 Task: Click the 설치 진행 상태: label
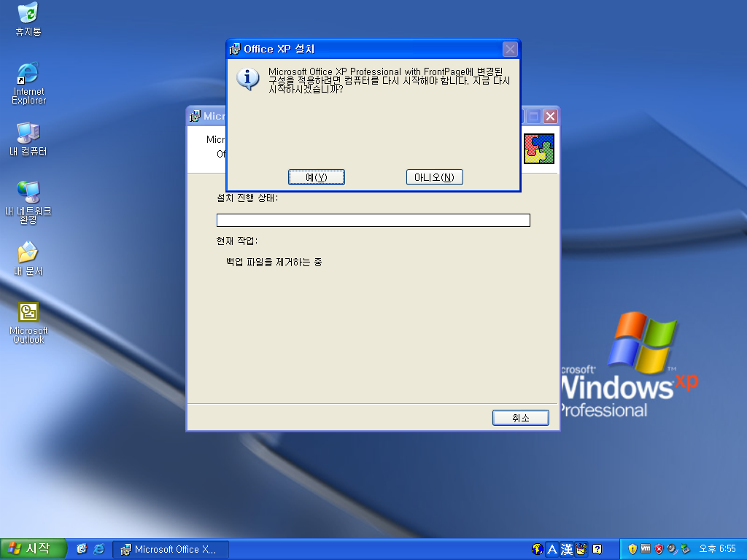pyautogui.click(x=247, y=198)
